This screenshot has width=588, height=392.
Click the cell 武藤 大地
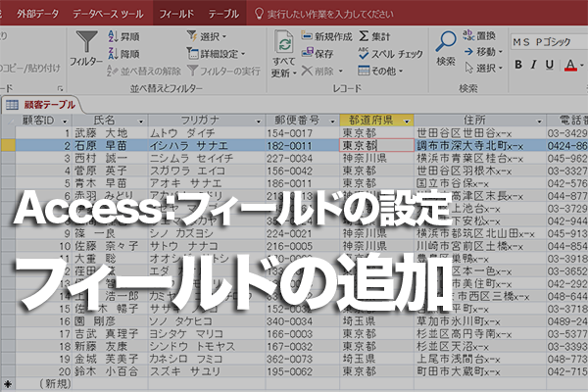pos(110,133)
